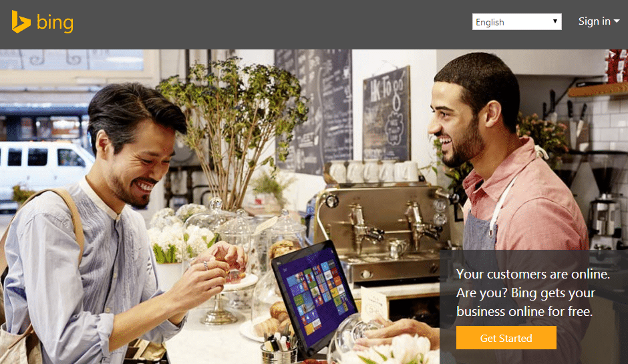The height and width of the screenshot is (364, 628).
Task: Click the 'Your customers are online' promo text
Action: pyautogui.click(x=532, y=293)
